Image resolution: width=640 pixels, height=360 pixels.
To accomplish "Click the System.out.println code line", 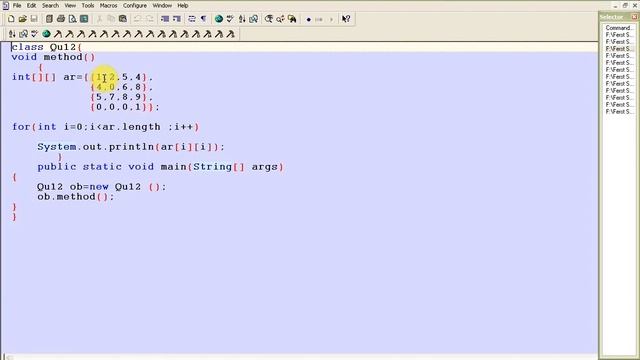I will pos(131,147).
